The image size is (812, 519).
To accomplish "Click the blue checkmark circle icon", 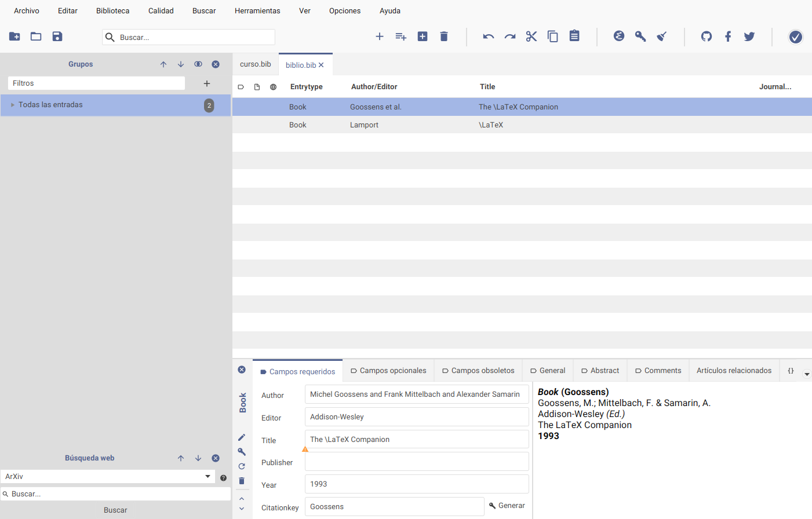I will click(x=796, y=37).
